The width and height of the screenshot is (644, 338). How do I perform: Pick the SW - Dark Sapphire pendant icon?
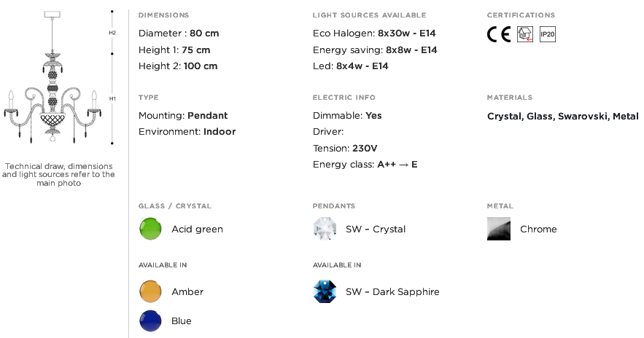pos(325,291)
